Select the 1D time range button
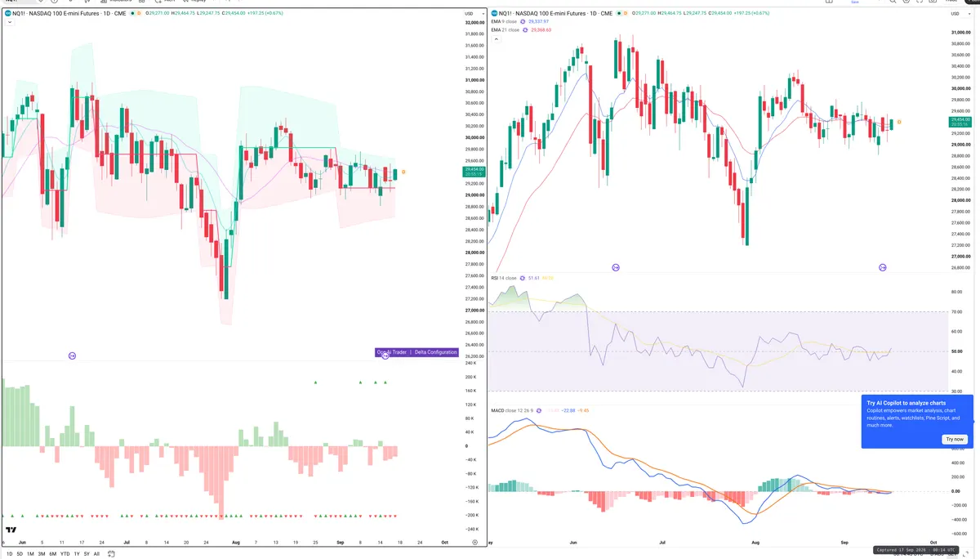 pos(10,554)
